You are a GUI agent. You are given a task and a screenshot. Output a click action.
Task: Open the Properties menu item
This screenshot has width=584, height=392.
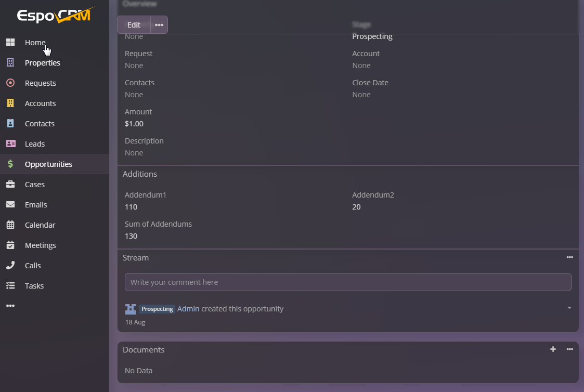tap(55, 62)
